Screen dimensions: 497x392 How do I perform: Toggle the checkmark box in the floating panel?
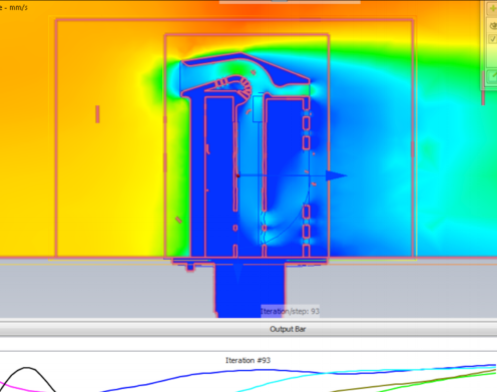pyautogui.click(x=493, y=39)
